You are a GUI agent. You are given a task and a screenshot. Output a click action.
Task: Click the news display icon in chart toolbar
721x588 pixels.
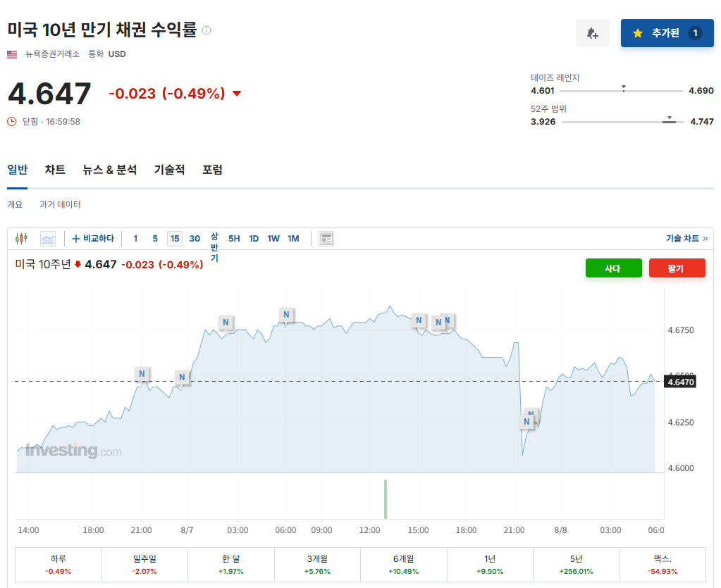[326, 239]
